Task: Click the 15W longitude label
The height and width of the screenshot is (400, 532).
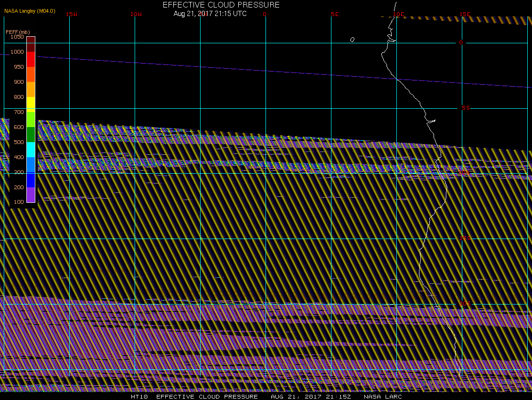Action: tap(72, 14)
